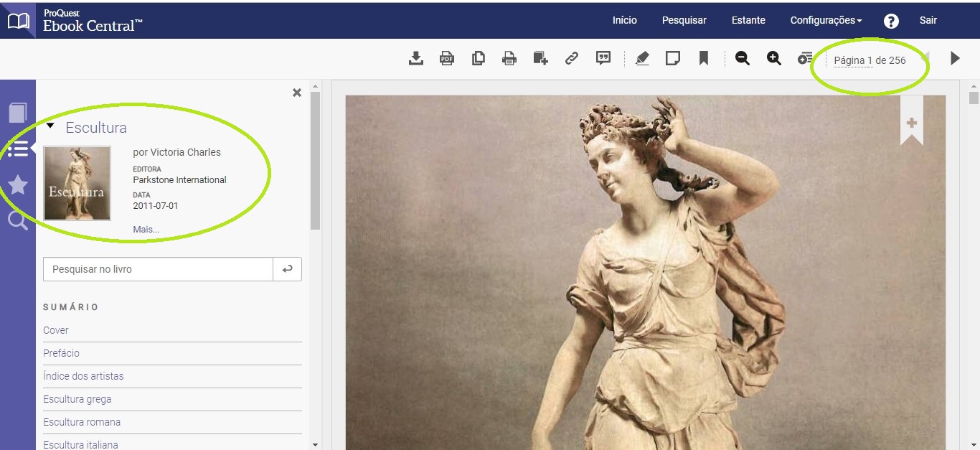Zoom in using the plus magnifier

[773, 59]
